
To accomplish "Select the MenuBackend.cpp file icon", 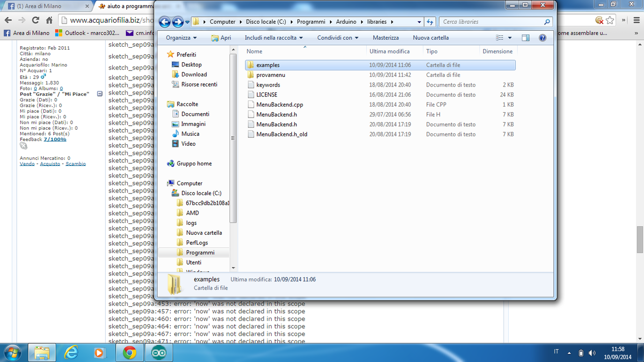I will 252,105.
